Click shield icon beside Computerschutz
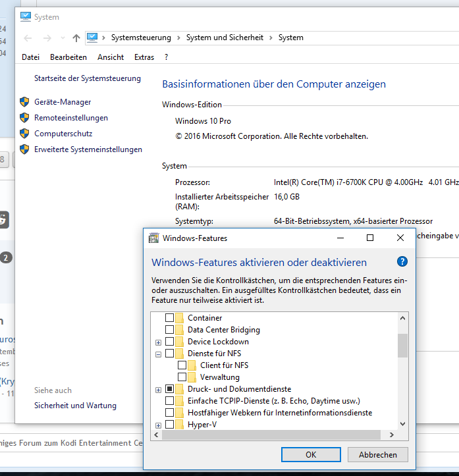Viewport: 459px width, 476px height. [x=24, y=133]
